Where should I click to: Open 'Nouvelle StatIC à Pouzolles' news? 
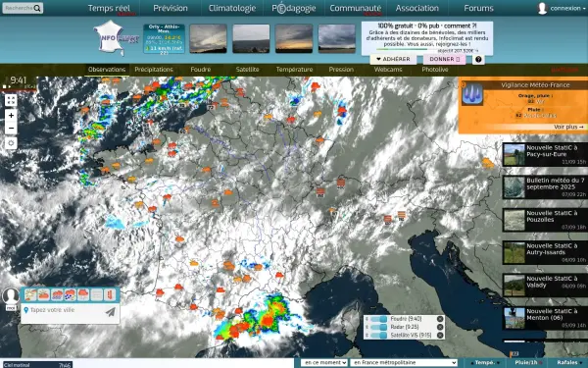(x=545, y=220)
